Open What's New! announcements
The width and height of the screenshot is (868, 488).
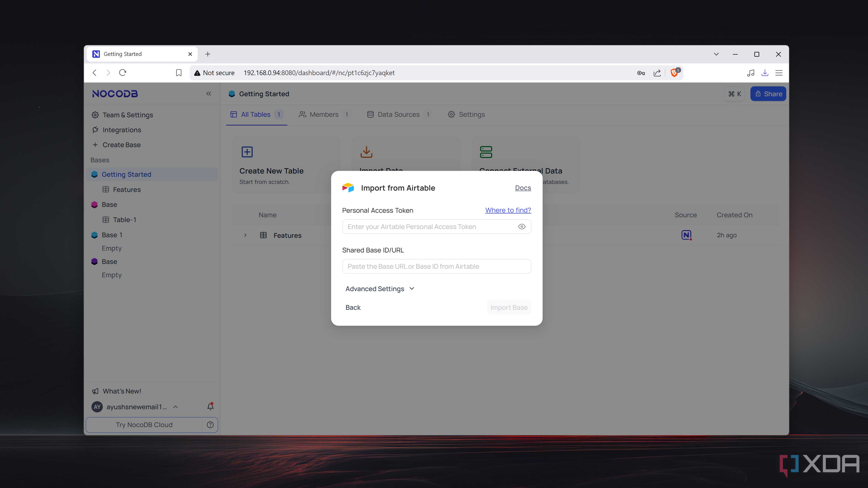(117, 391)
